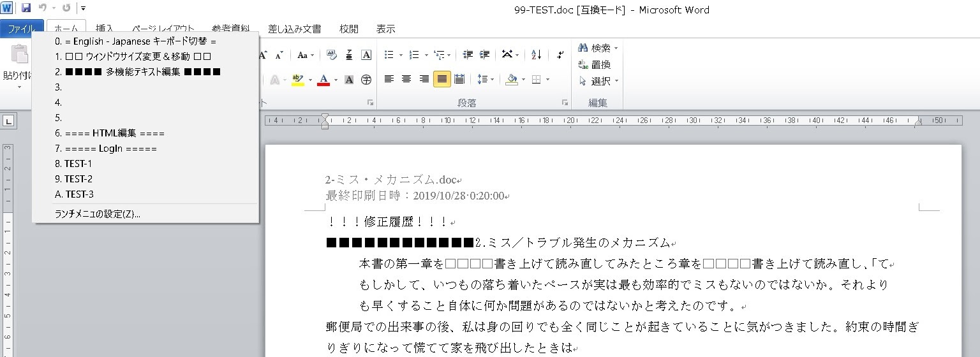Image resolution: width=980 pixels, height=357 pixels.
Task: Choose TEST-3 from launch menu
Action: pos(145,194)
